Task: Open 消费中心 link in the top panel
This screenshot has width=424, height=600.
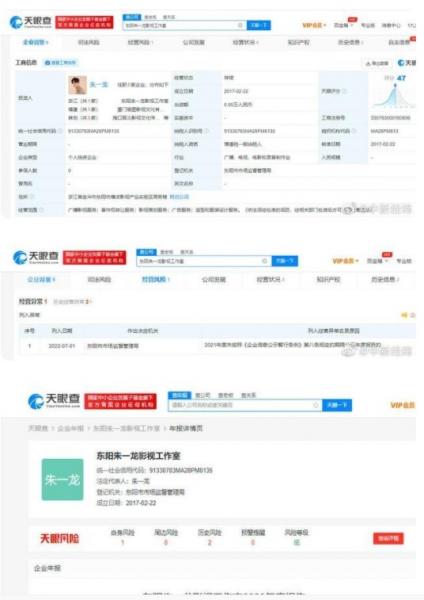Action: click(x=391, y=25)
